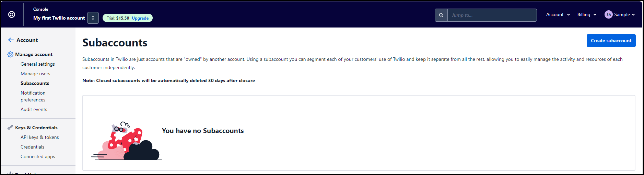
Task: Click the Create subaccount button
Action: coord(611,41)
